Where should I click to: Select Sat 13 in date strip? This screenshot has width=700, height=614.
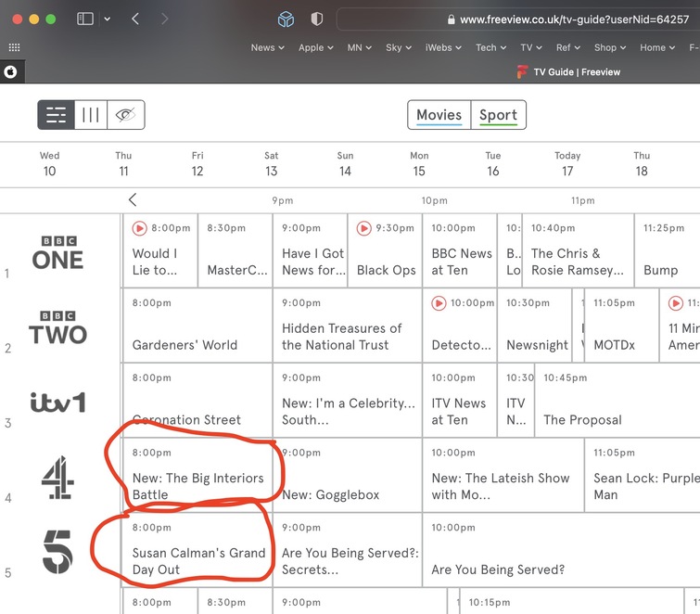pyautogui.click(x=271, y=164)
